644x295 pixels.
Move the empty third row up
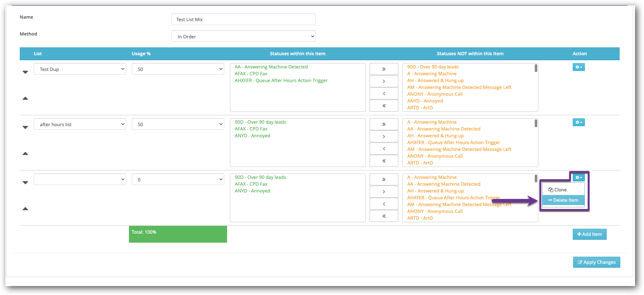pos(25,209)
